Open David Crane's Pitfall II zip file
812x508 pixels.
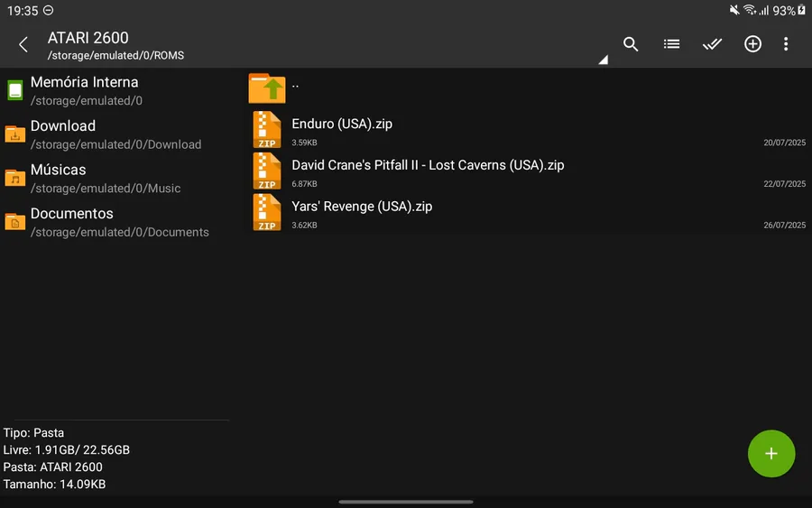tap(527, 172)
